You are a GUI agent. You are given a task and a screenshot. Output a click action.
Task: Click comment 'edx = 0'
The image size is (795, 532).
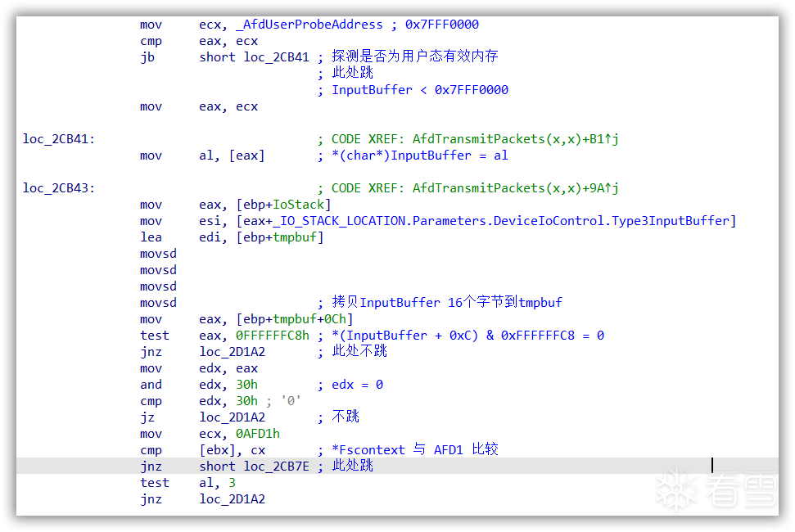[358, 385]
